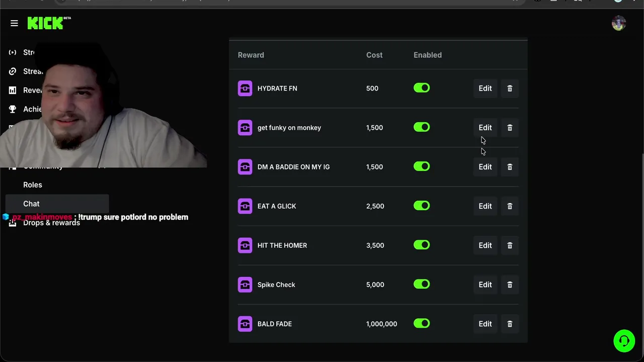Screen dimensions: 644x362
Task: Open the profile avatar menu
Action: click(x=618, y=23)
